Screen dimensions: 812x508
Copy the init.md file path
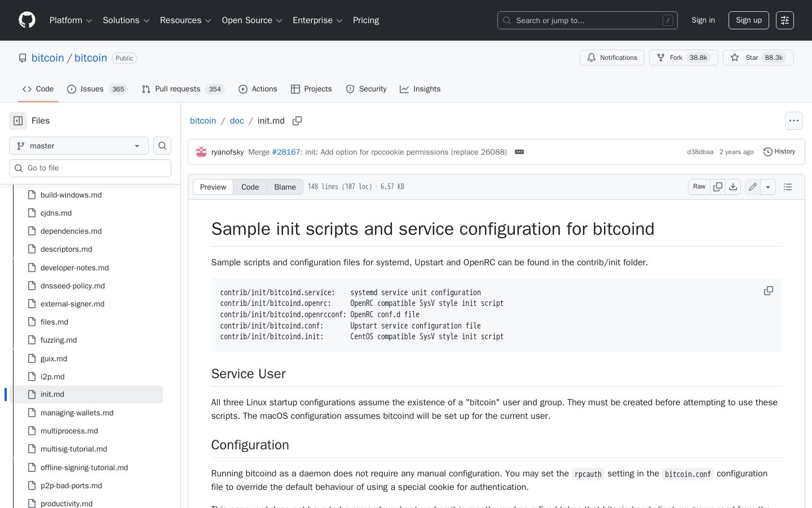click(x=297, y=121)
